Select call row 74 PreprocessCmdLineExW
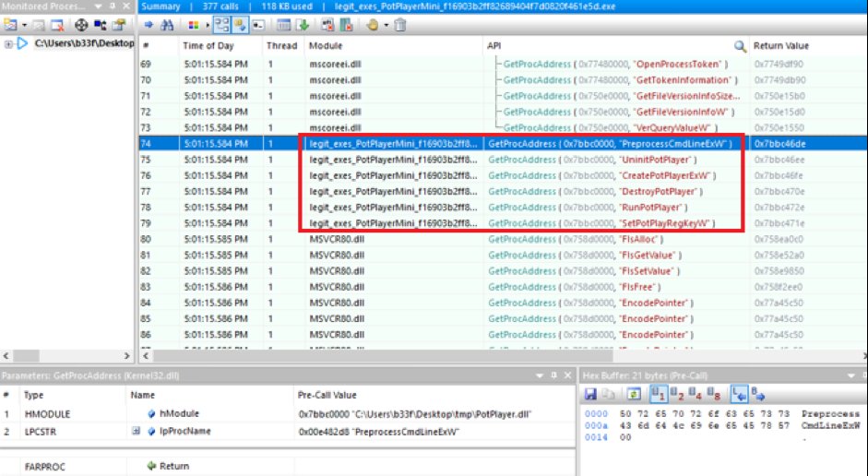This screenshot has height=476, width=868. pos(503,143)
